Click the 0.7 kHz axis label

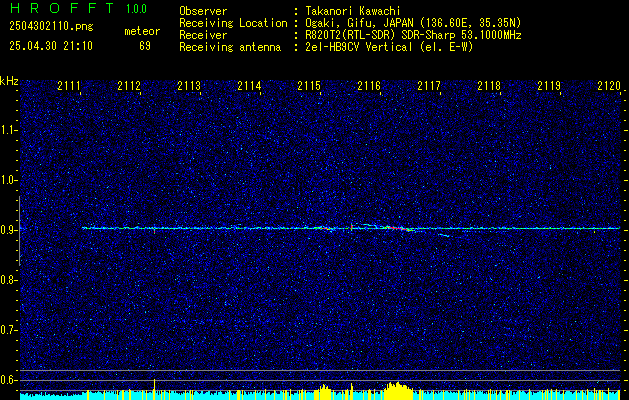(8, 330)
